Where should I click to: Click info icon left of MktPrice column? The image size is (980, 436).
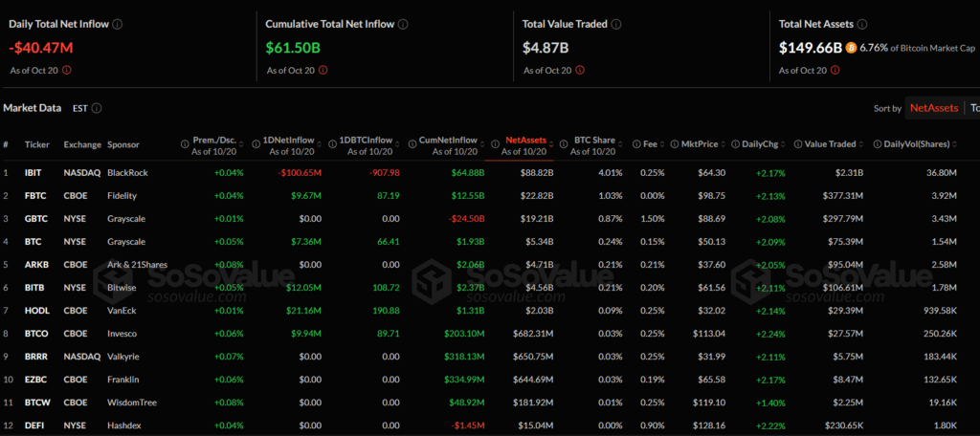click(x=672, y=144)
